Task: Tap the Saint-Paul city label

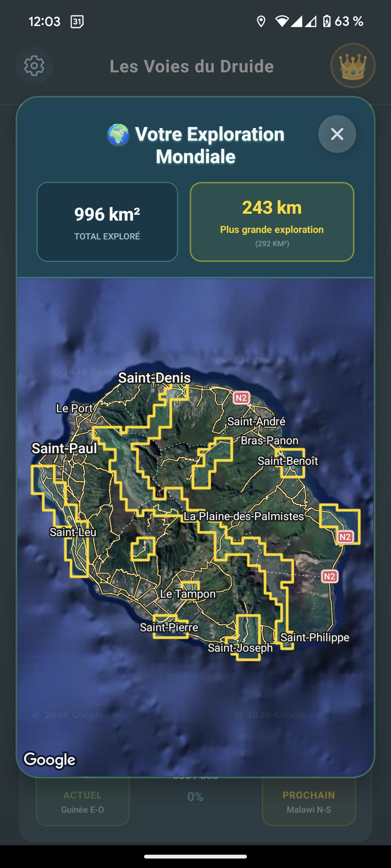Action: (64, 448)
